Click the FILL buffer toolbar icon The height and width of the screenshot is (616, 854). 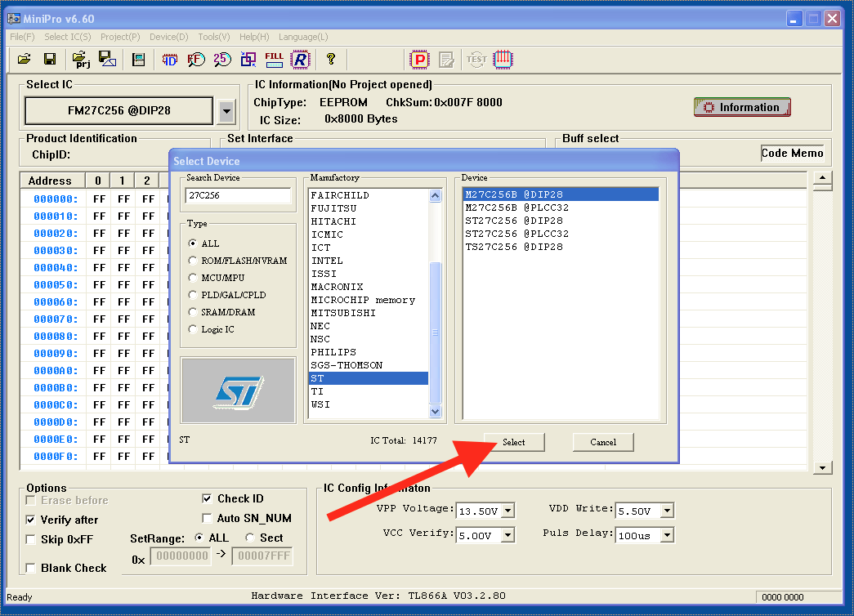click(x=274, y=59)
